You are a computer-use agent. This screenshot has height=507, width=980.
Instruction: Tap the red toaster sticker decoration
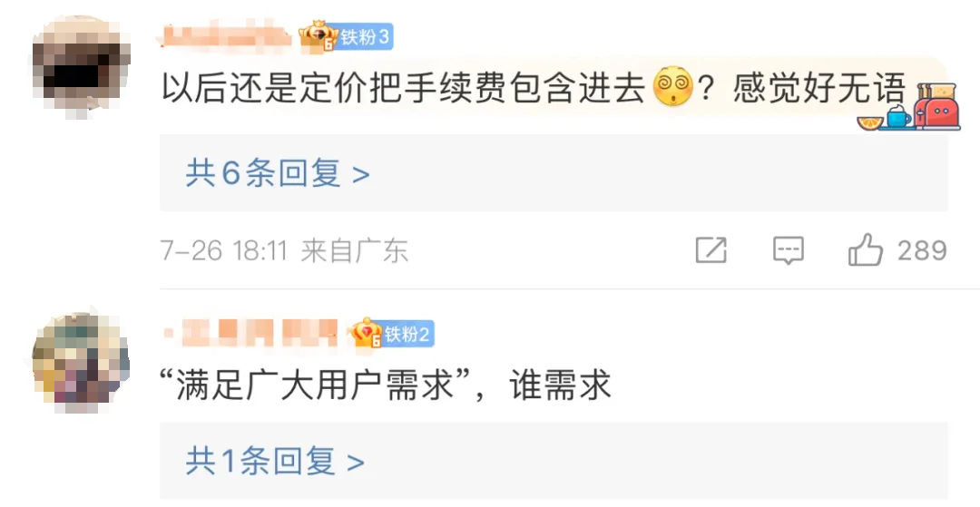point(936,107)
